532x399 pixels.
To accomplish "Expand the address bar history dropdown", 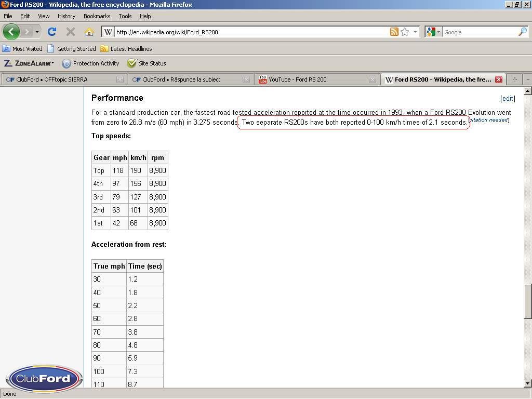I will click(415, 32).
